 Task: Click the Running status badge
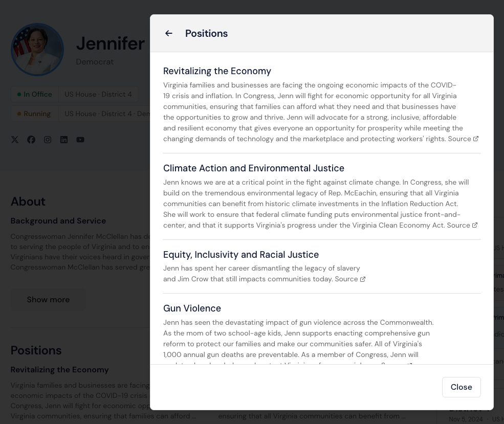[x=34, y=114]
